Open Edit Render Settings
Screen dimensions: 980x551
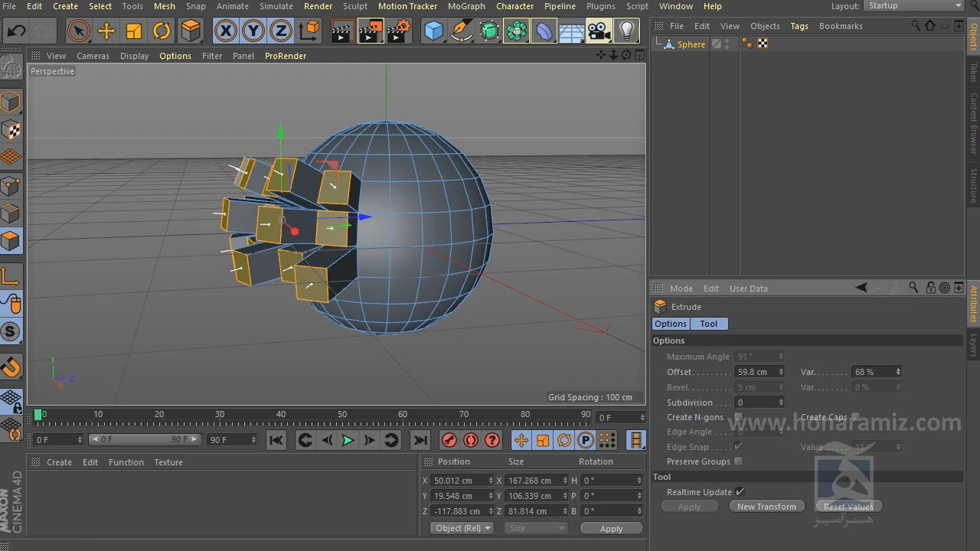(x=399, y=31)
